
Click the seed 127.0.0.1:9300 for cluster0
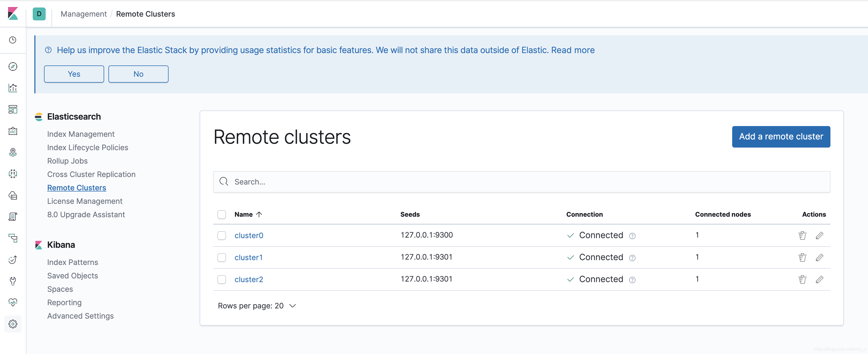click(426, 235)
